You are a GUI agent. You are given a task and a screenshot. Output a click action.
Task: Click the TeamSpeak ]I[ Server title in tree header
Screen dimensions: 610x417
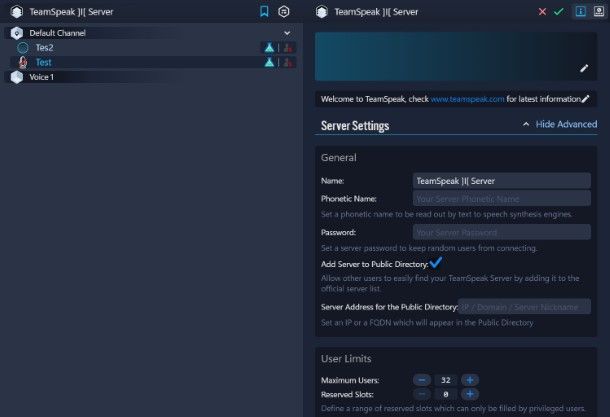(71, 12)
